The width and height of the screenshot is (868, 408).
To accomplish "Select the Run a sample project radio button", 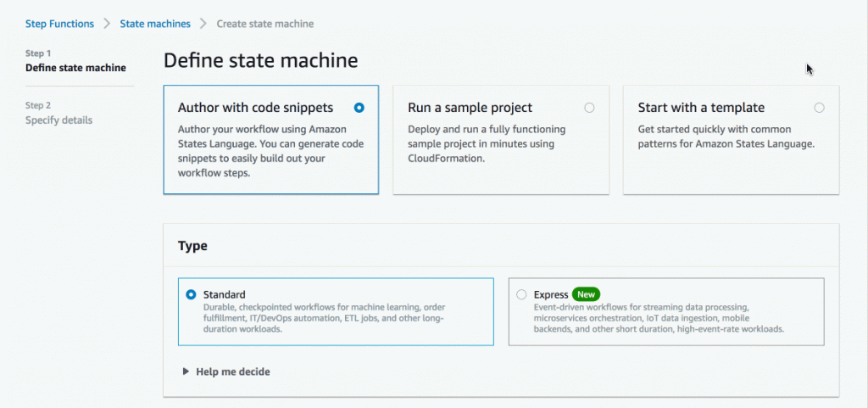I will tap(589, 108).
